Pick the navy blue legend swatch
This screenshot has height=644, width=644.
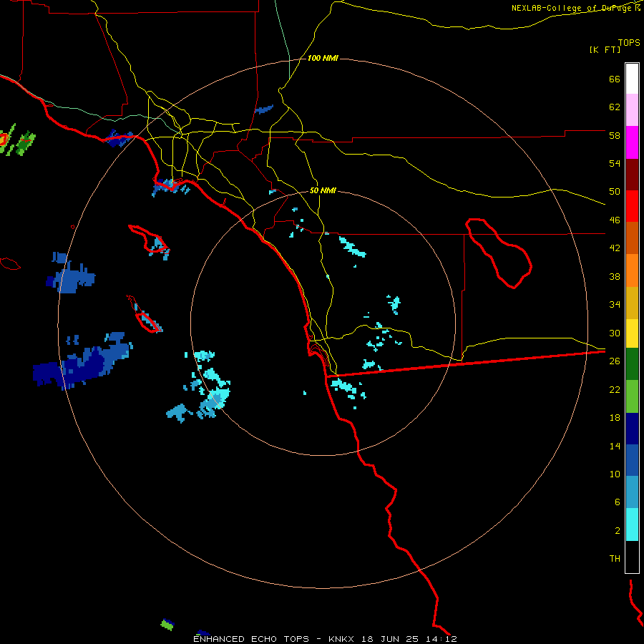tap(632, 429)
